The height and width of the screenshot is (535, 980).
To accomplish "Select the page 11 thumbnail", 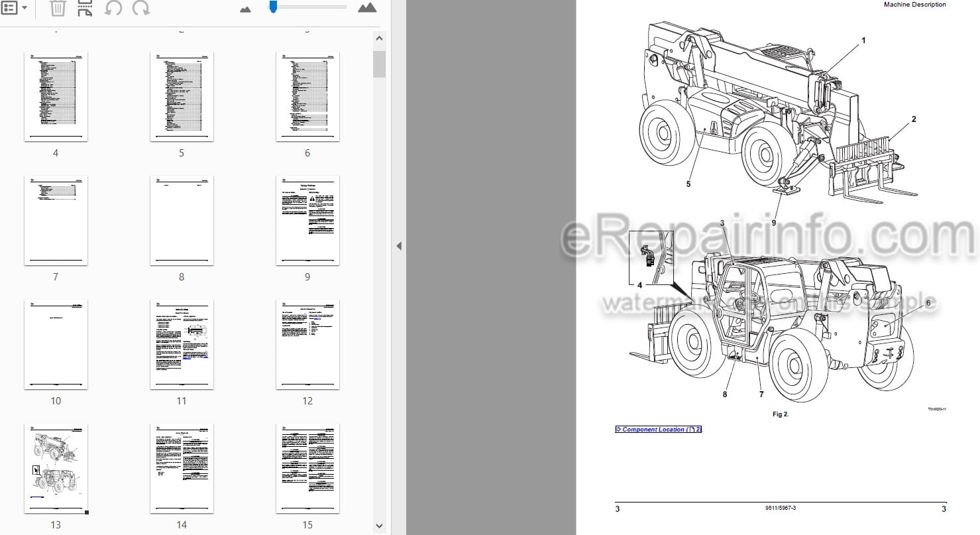I will pos(182,344).
